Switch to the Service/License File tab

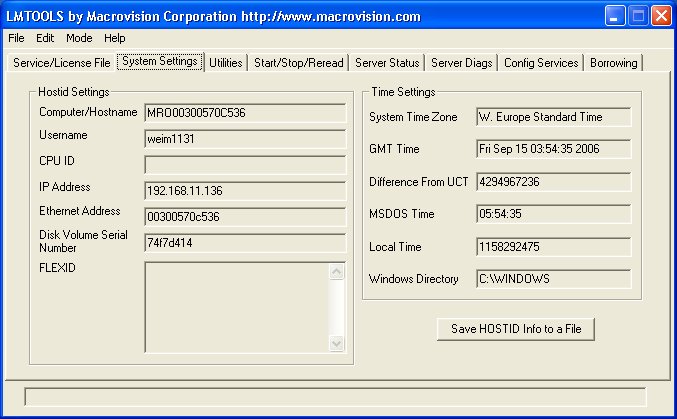pos(62,63)
